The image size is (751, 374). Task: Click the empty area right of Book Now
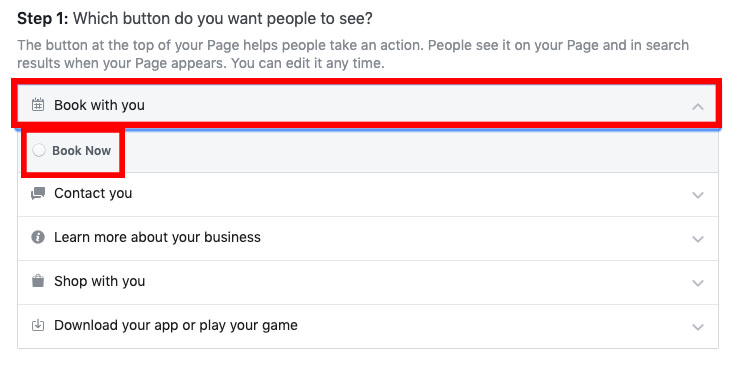421,151
